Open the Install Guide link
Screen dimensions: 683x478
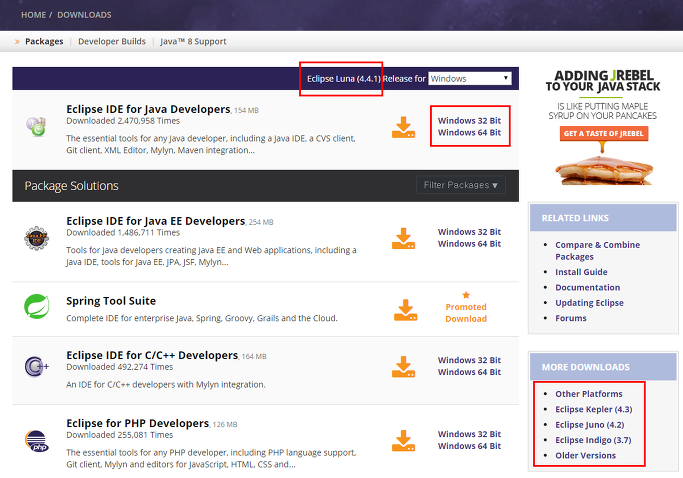point(581,272)
